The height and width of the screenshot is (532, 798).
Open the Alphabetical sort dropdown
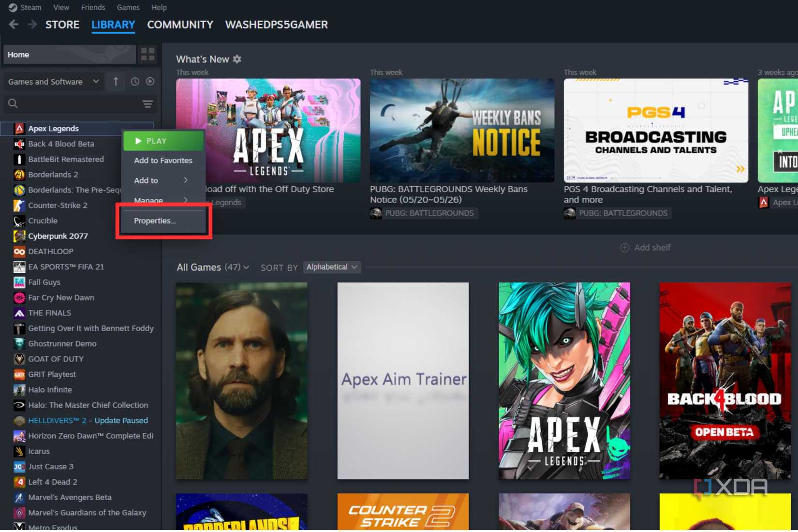click(332, 267)
